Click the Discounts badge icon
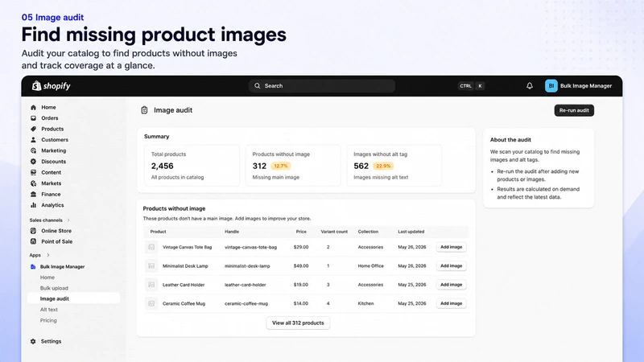Screen dimensions: 644x362 [x=33, y=162]
